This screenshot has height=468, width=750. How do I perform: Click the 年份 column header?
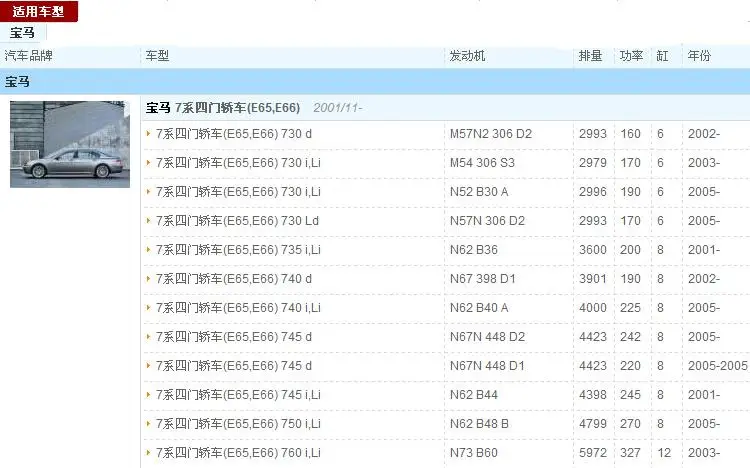(x=699, y=56)
